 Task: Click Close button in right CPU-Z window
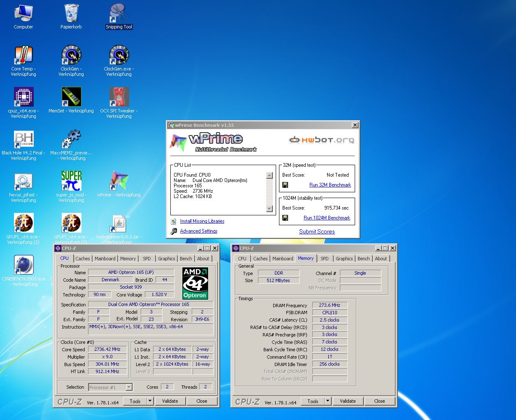[x=380, y=401]
